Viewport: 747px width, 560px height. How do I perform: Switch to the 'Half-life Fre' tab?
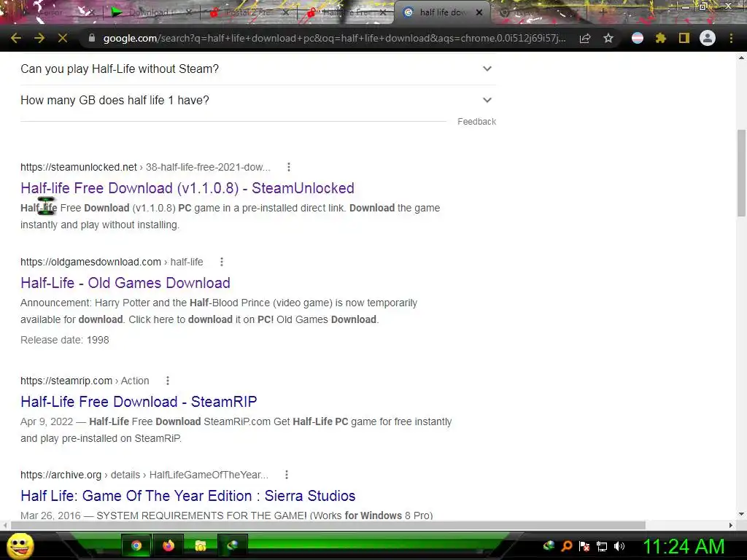tap(345, 12)
